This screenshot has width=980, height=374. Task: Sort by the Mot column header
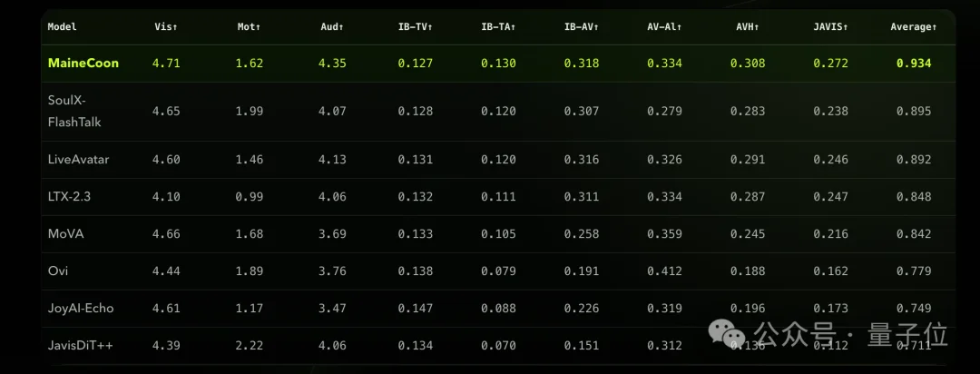(249, 27)
